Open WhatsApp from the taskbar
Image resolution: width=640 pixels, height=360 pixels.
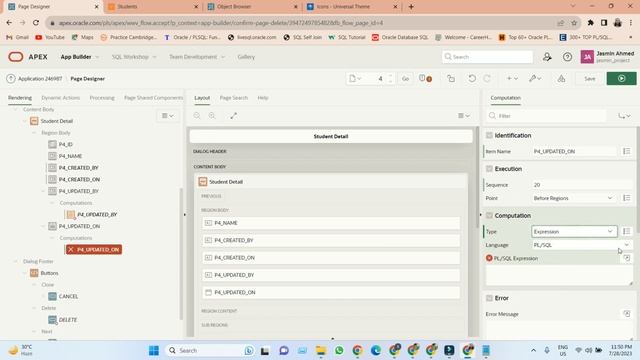click(x=339, y=350)
